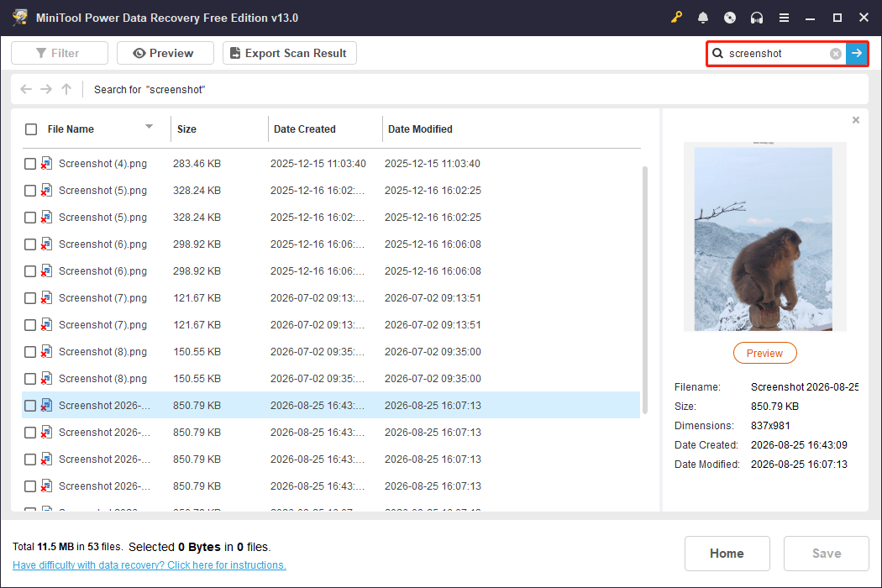Image resolution: width=882 pixels, height=588 pixels.
Task: Sort by File Name using dropdown arrow
Action: [x=149, y=127]
